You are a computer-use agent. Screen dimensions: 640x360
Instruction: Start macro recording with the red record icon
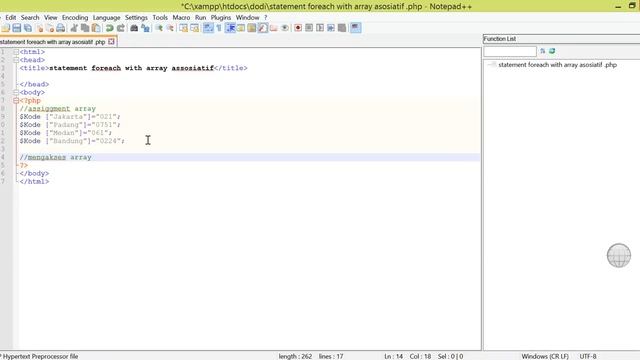point(298,28)
